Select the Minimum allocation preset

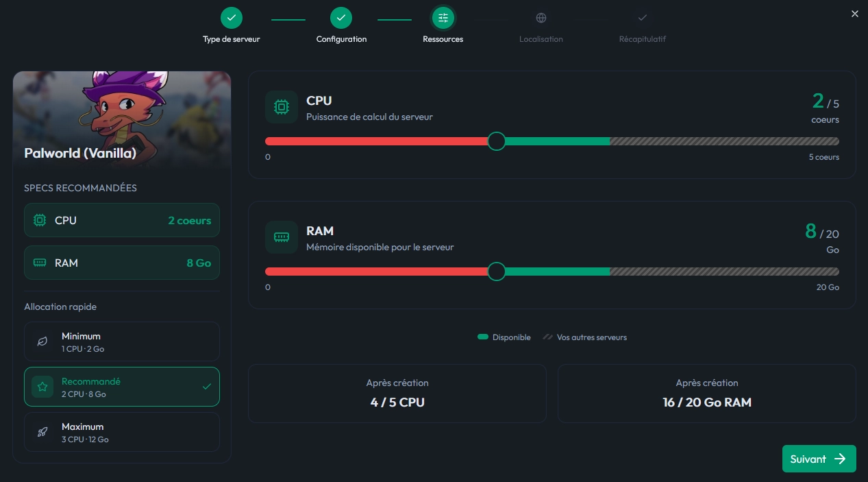pyautogui.click(x=122, y=341)
